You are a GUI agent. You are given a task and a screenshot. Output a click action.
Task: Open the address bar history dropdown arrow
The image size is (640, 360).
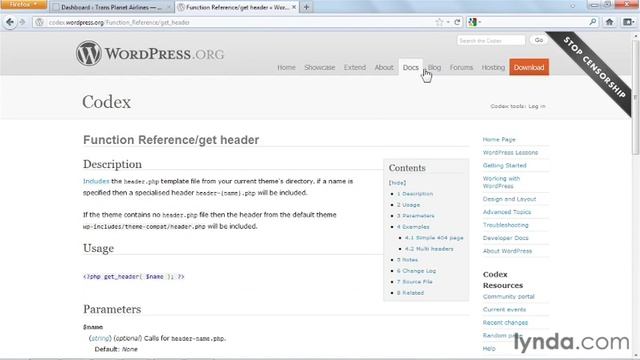point(448,22)
